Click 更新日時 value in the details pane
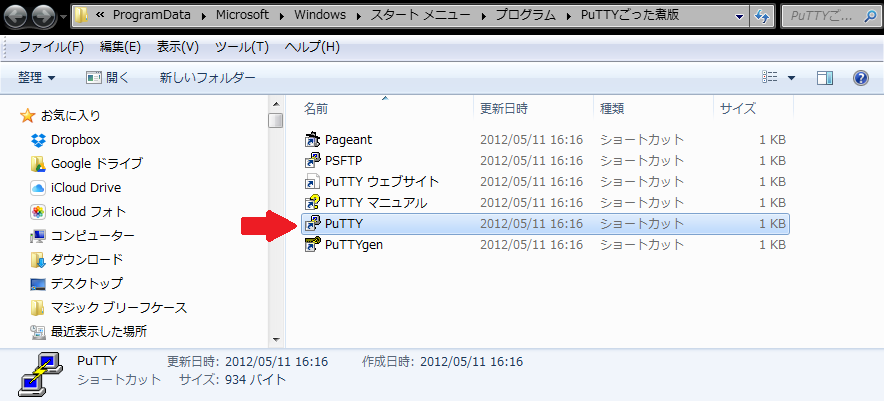The height and width of the screenshot is (401, 884). 276,362
